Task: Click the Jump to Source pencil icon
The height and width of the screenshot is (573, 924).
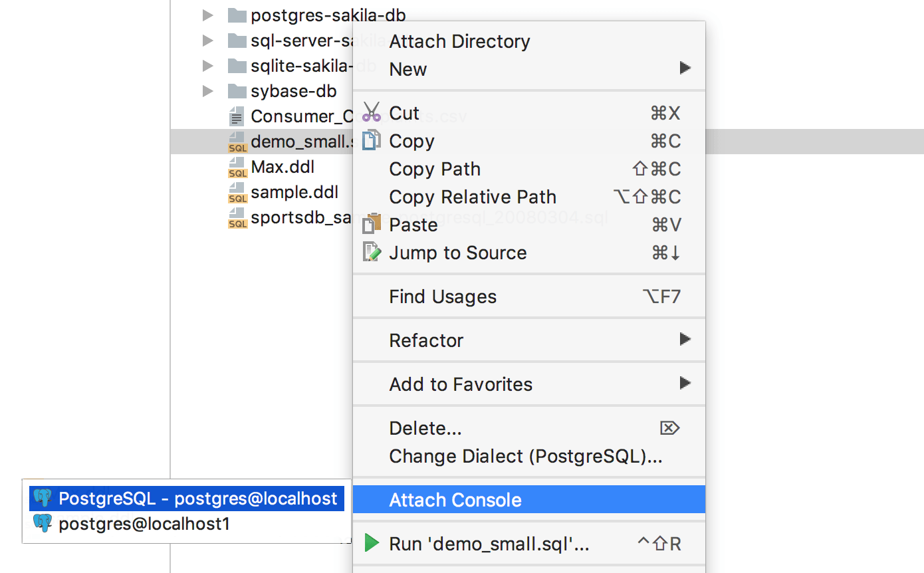Action: click(371, 252)
